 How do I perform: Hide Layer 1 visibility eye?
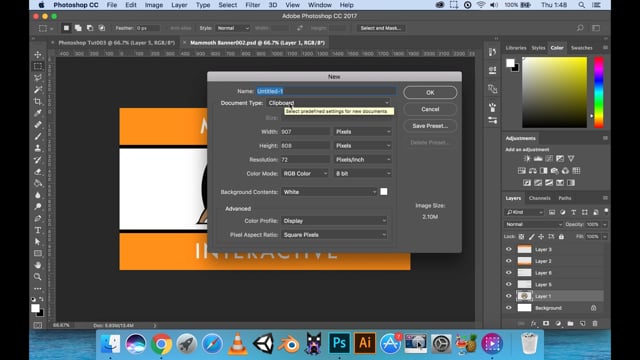tap(509, 296)
